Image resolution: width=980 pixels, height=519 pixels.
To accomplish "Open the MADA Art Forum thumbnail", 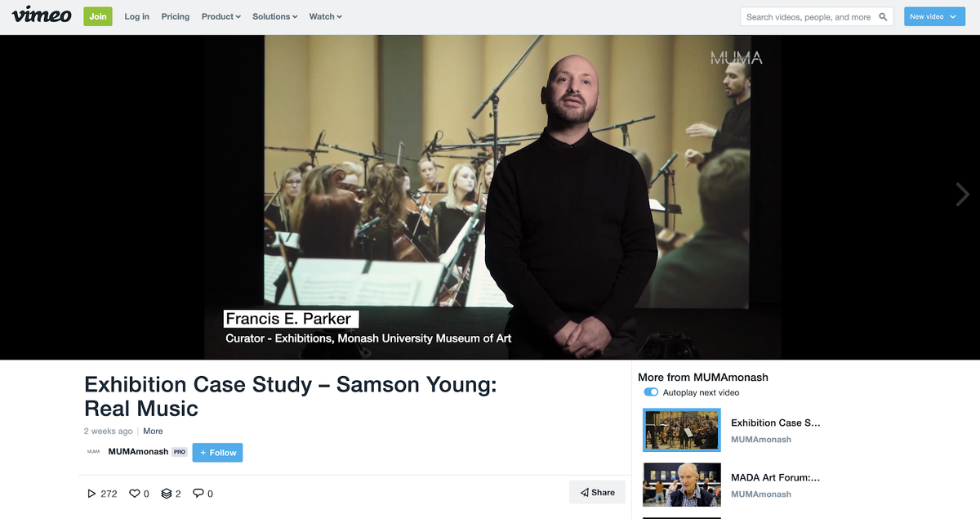I will pos(682,485).
